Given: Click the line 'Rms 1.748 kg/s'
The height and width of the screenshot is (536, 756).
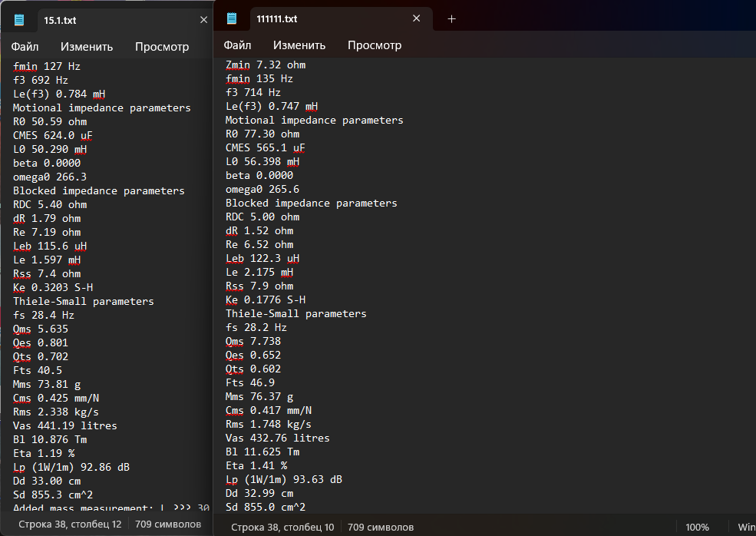Looking at the screenshot, I should click(x=269, y=424).
